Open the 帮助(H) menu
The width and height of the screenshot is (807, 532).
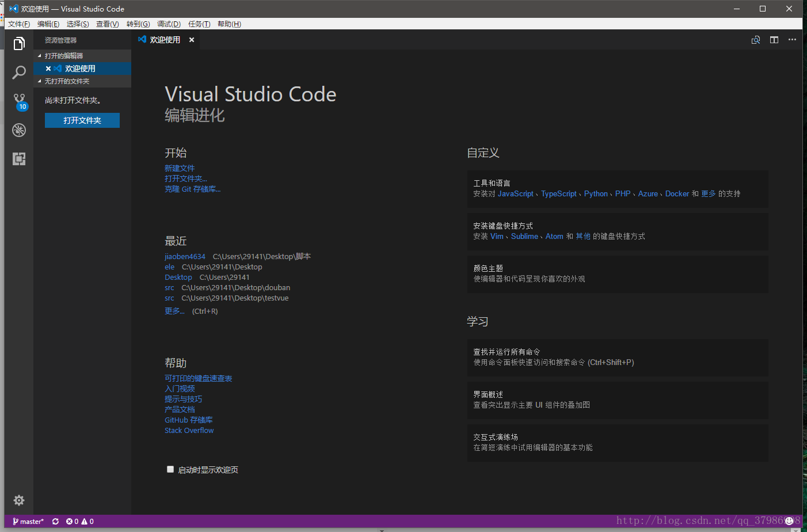pyautogui.click(x=229, y=24)
